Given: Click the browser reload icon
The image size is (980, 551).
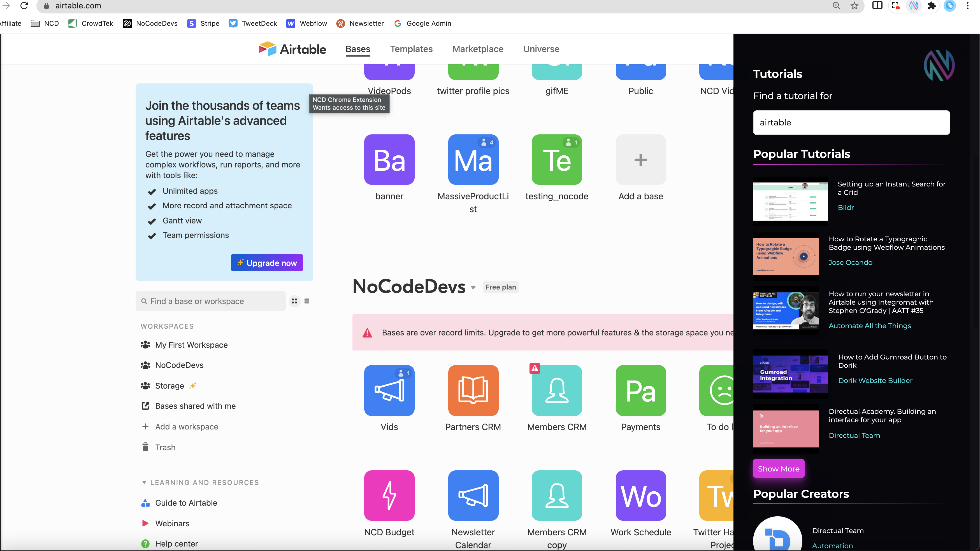Looking at the screenshot, I should [x=24, y=6].
